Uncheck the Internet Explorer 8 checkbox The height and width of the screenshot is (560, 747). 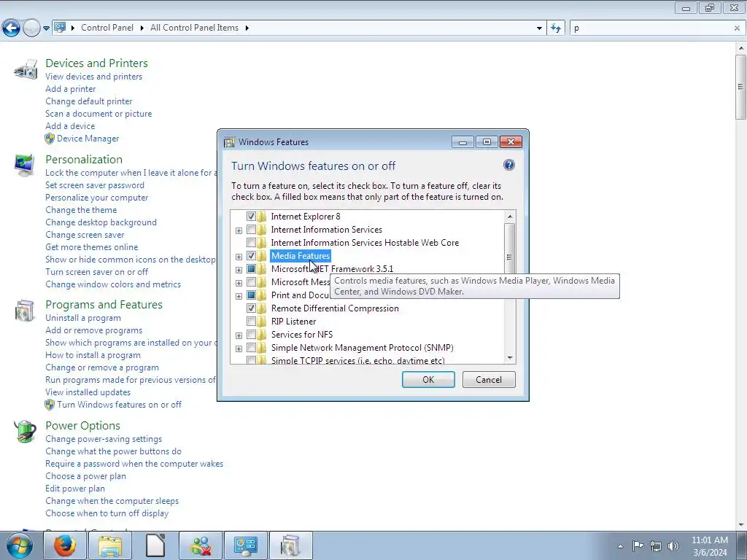point(251,216)
